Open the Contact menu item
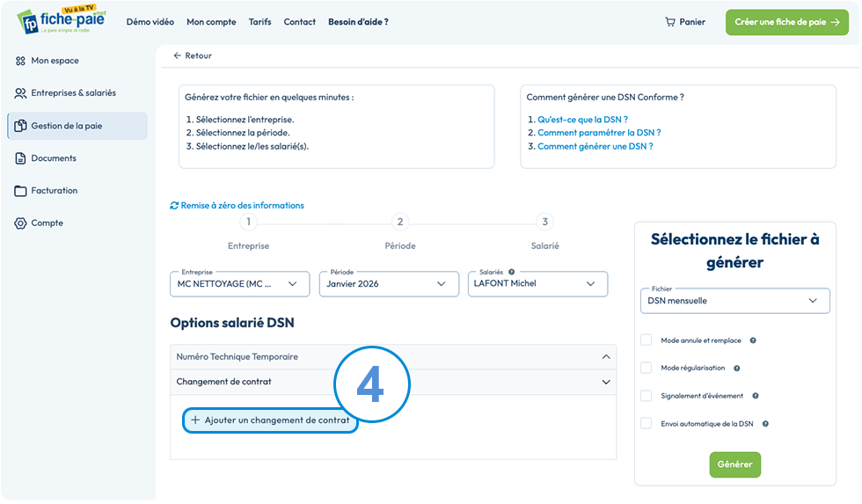Image resolution: width=862 pixels, height=504 pixels. (x=300, y=22)
